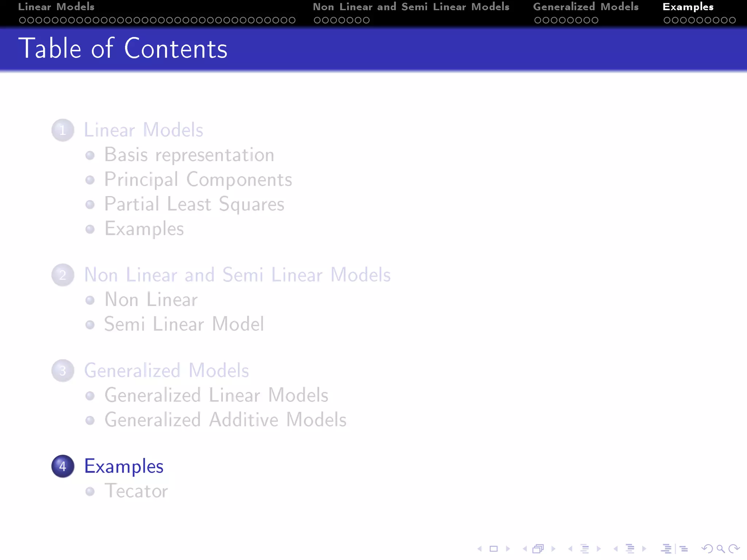Click last circle under Examples header
Image resolution: width=747 pixels, height=560 pixels.
(x=732, y=20)
